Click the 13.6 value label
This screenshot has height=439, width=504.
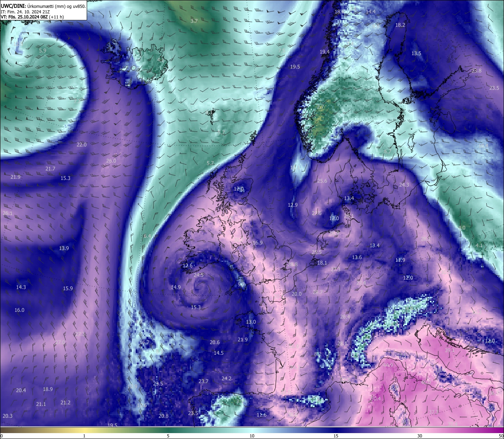357,257
